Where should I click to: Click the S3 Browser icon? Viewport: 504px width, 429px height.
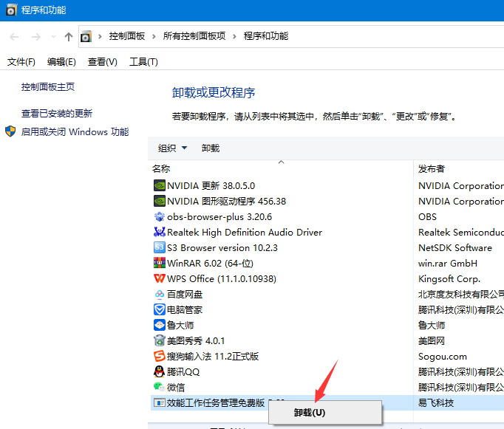click(160, 247)
